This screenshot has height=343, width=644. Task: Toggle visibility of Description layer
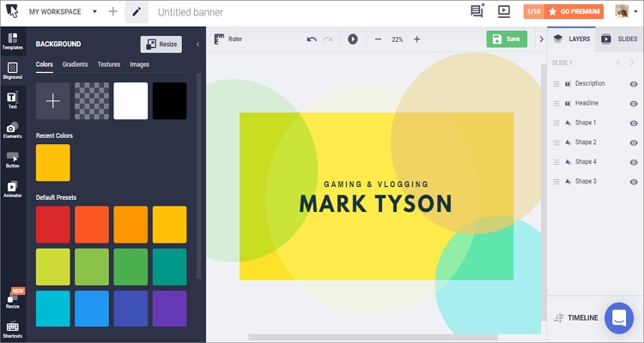coord(634,84)
